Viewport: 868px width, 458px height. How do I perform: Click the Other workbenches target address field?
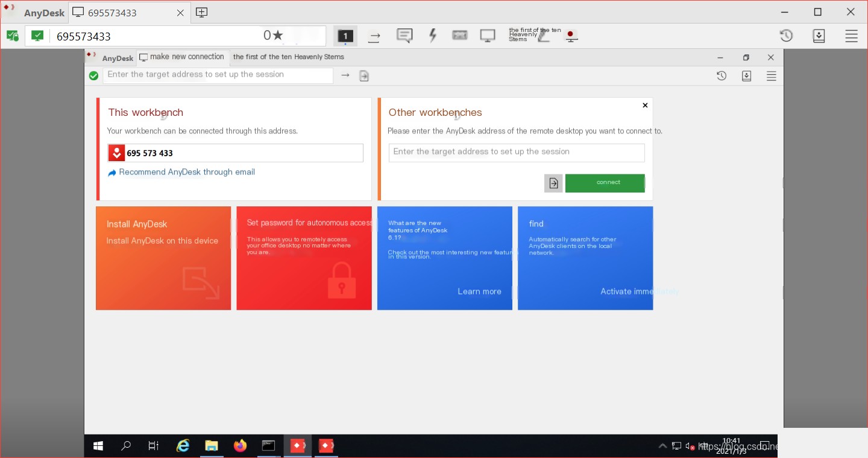click(517, 152)
